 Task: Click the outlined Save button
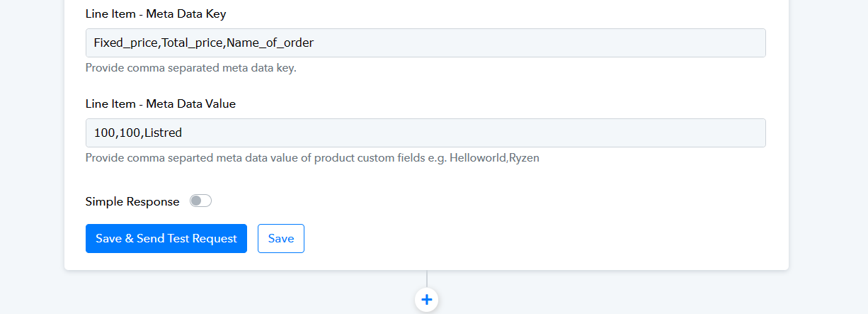281,239
